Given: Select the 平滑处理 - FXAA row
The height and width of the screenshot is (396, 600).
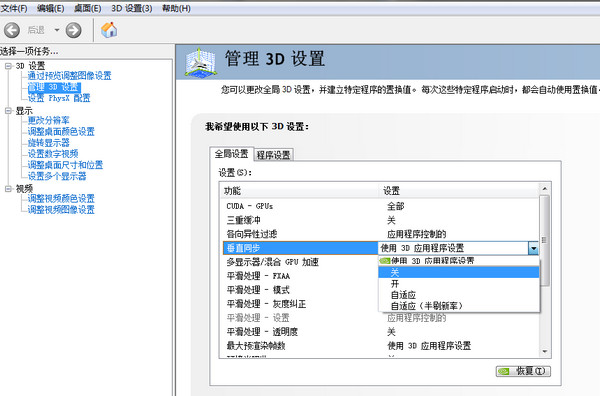Looking at the screenshot, I should coord(300,276).
